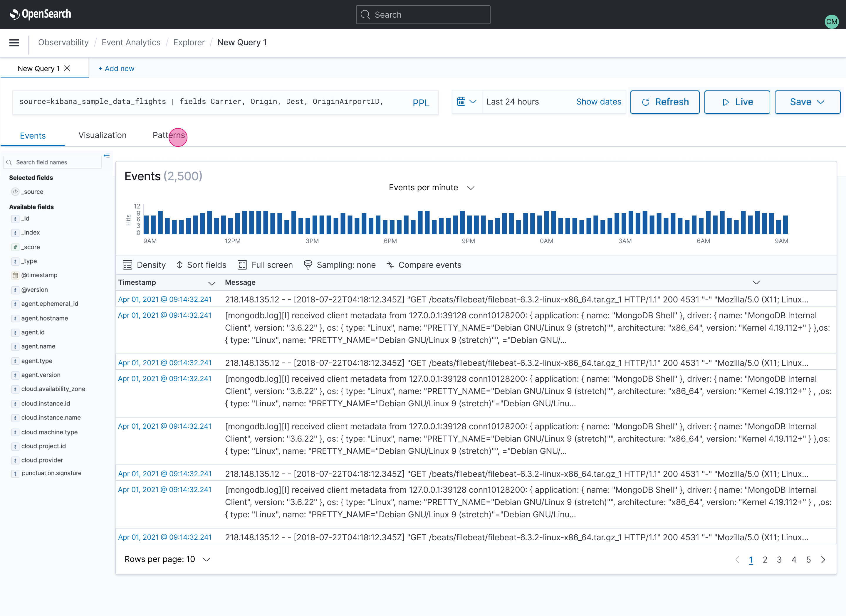
Task: Open Sampling options
Action: 340,265
